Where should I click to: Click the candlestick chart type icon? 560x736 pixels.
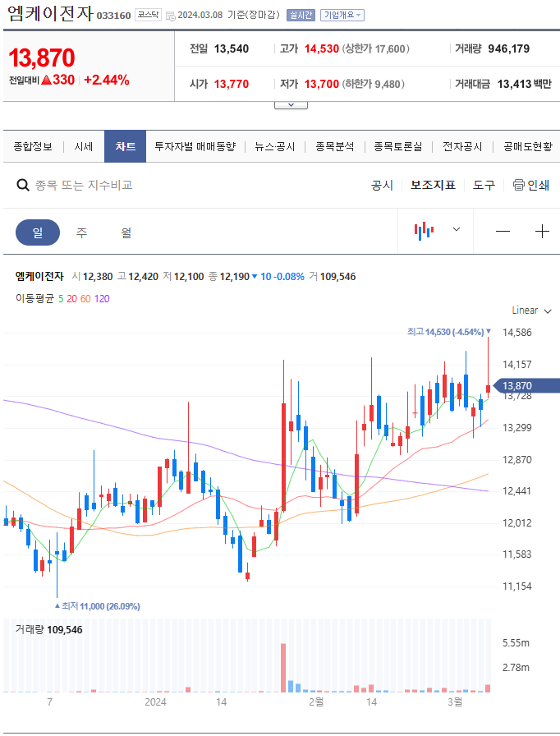[424, 231]
